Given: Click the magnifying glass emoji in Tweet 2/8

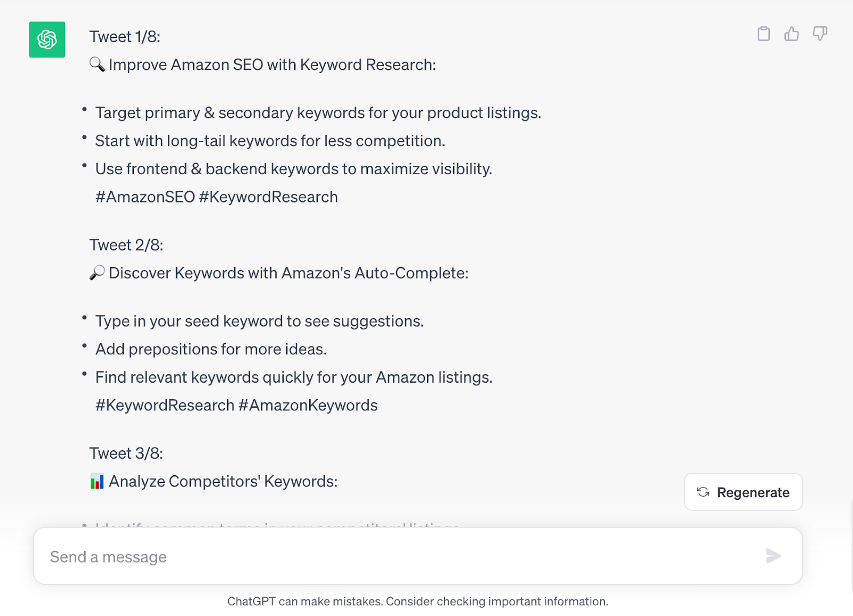Looking at the screenshot, I should 97,273.
